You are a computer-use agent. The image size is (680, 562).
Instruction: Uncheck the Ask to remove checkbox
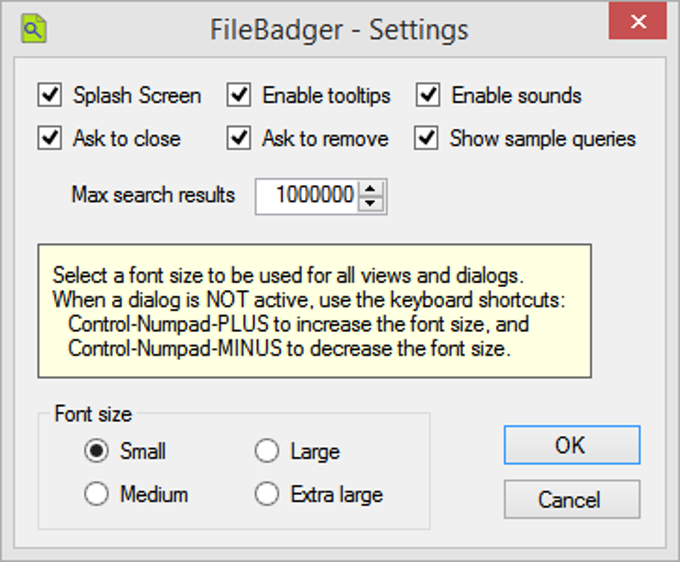(239, 138)
